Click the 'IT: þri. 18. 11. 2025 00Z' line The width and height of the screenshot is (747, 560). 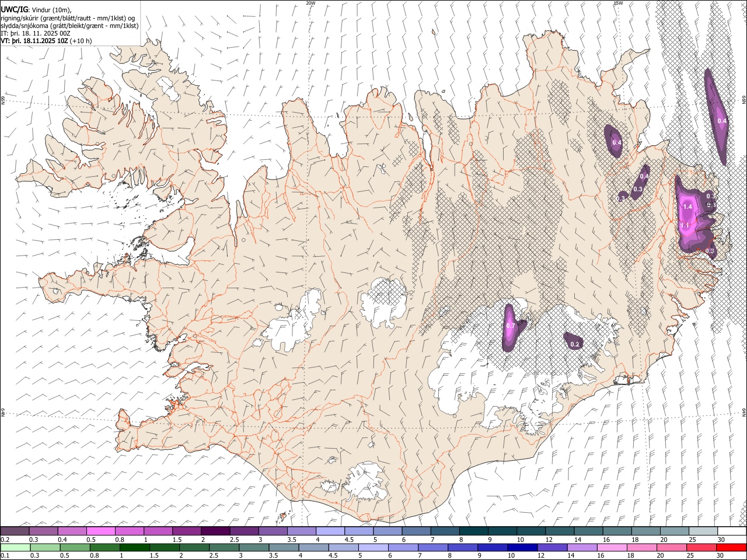pyautogui.click(x=36, y=33)
